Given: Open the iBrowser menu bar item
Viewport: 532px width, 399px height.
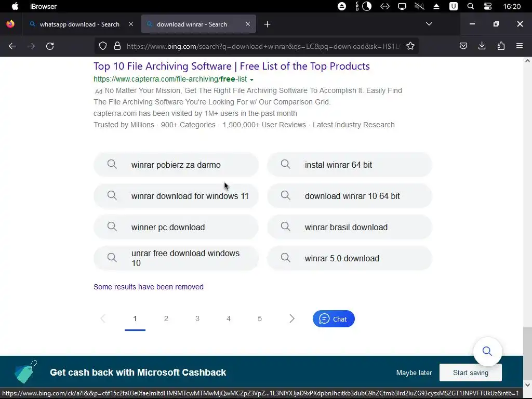Looking at the screenshot, I should click(x=44, y=6).
